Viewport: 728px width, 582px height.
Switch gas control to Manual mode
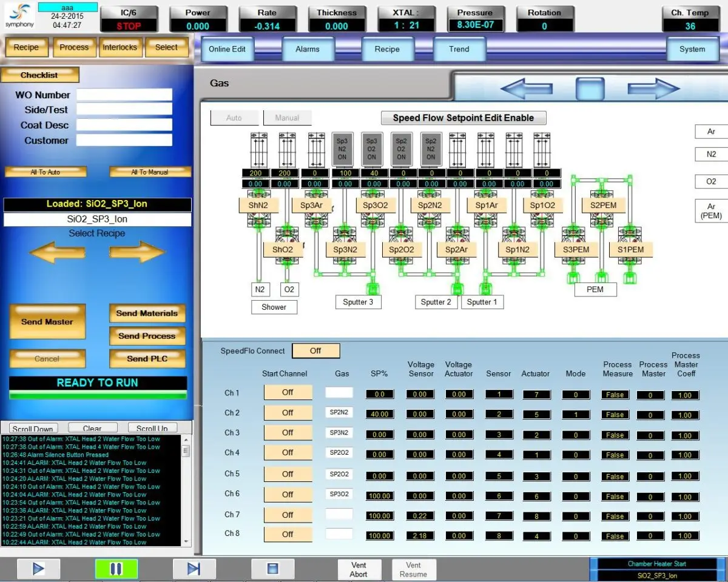click(287, 118)
